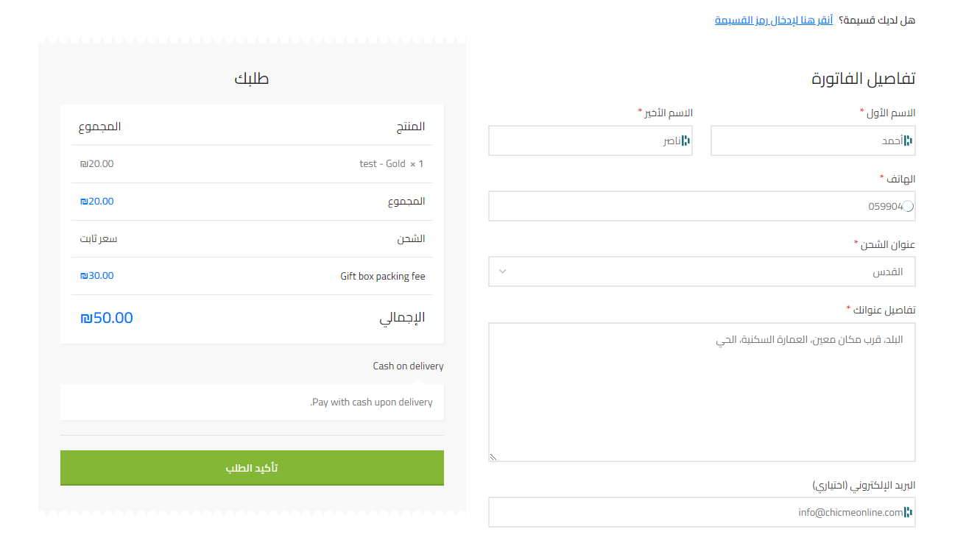Click loading spinner icon in phone field

908,207
